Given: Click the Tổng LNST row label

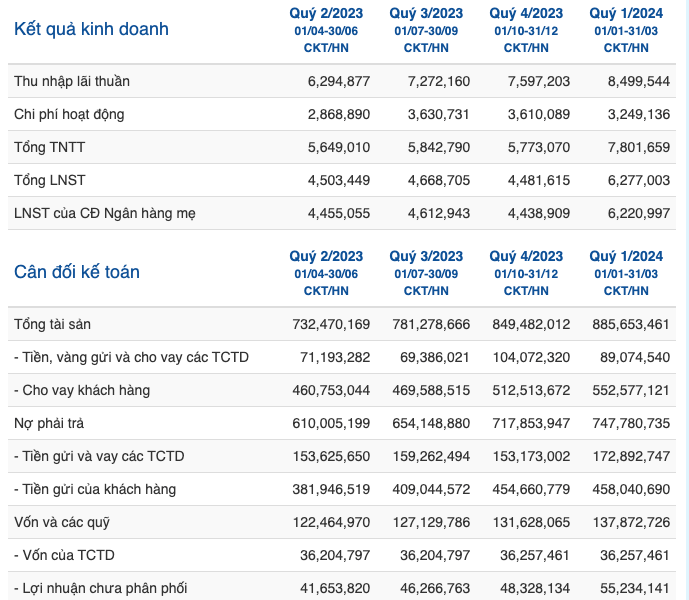Looking at the screenshot, I should [x=50, y=180].
